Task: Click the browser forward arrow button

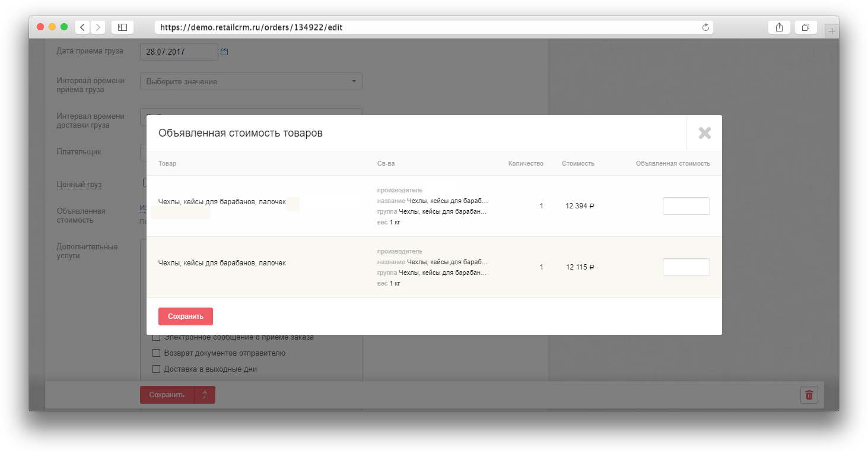Action: (x=98, y=27)
